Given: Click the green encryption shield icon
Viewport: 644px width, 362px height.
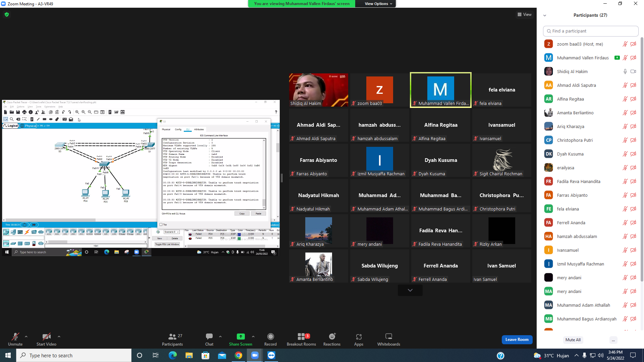Looking at the screenshot, I should pyautogui.click(x=7, y=14).
